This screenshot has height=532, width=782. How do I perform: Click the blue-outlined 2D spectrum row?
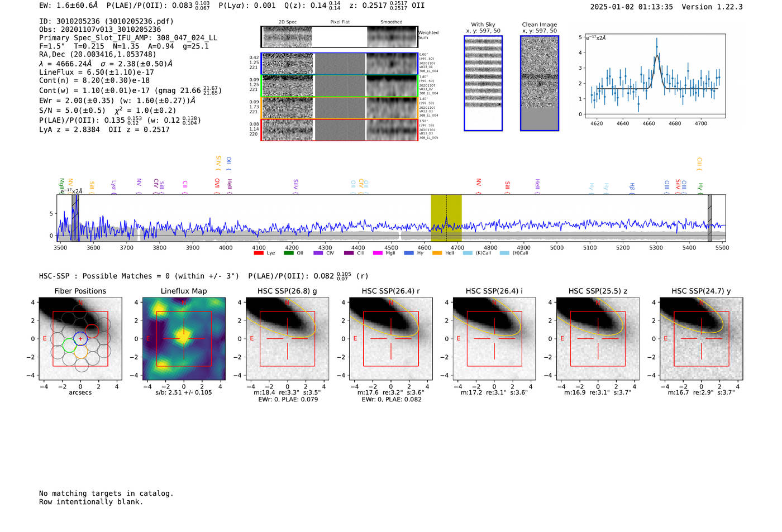340,64
